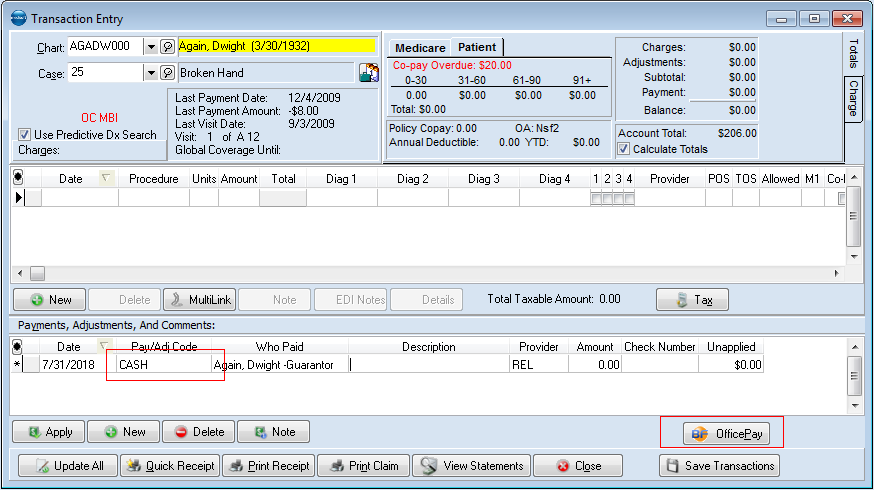
Task: Click the Case lookup magnifier icon
Action: (167, 72)
